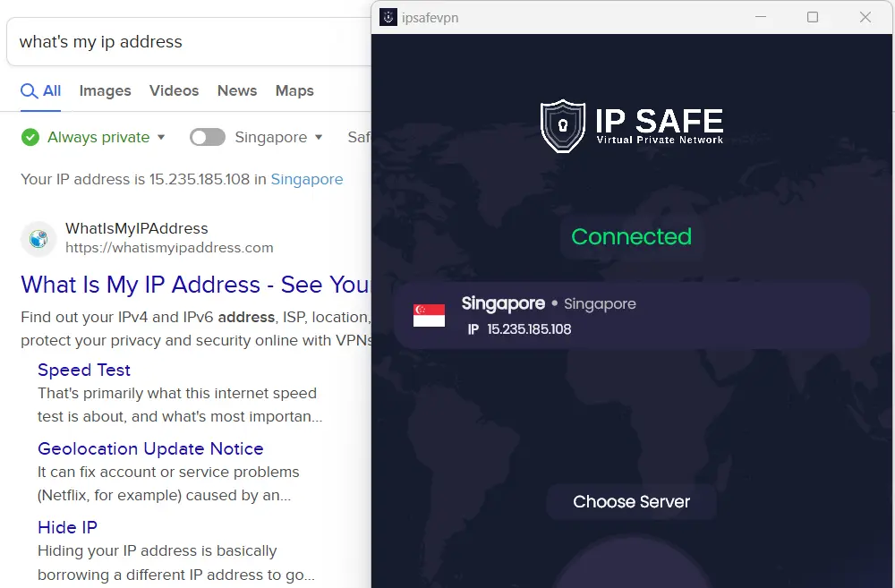This screenshot has width=895, height=588.
Task: Click the whatismyipaddress.com URL
Action: [x=169, y=248]
